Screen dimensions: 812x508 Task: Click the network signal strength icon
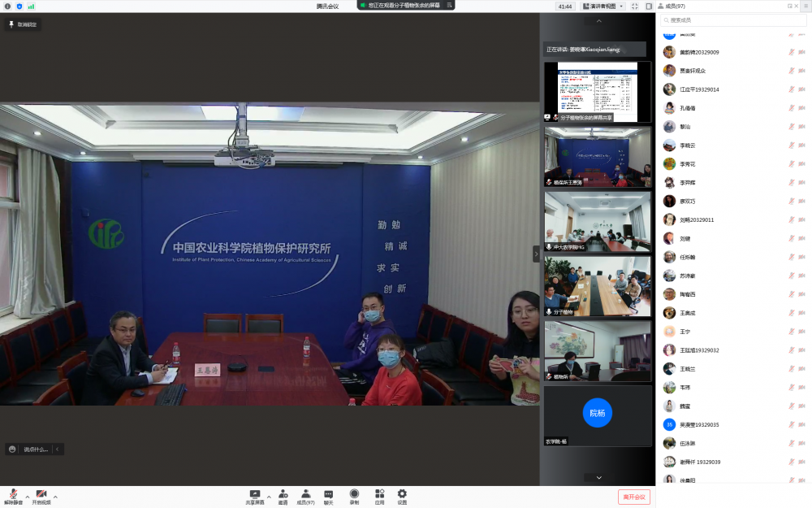[x=31, y=6]
